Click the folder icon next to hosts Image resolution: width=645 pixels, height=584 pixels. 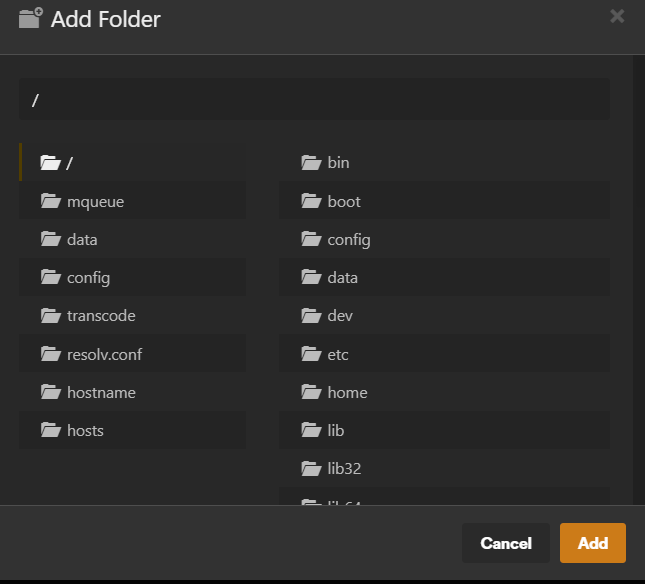(x=51, y=430)
